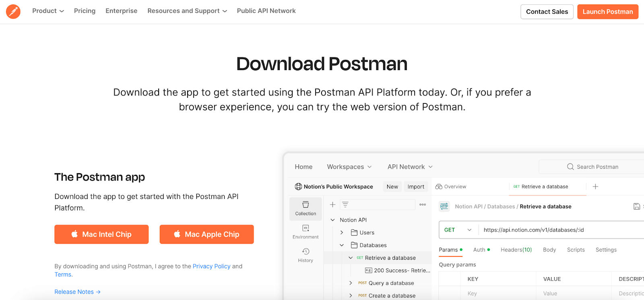
Task: Expand the Query a database request
Action: 351,283
